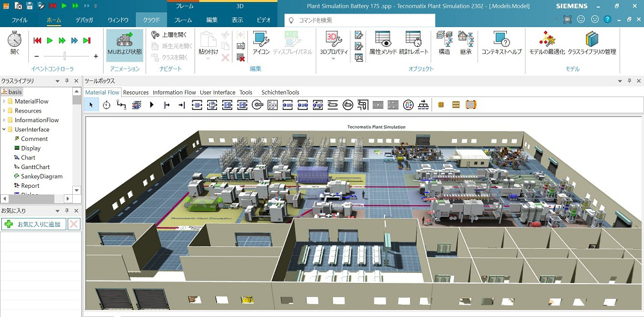Screen dimensions: 644x317
Task: Click the rename (ab|) icon
Action: [241, 46]
